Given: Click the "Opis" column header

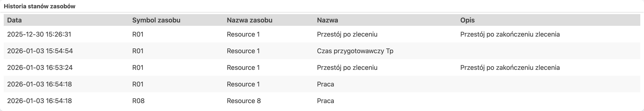Looking at the screenshot, I should (467, 20).
